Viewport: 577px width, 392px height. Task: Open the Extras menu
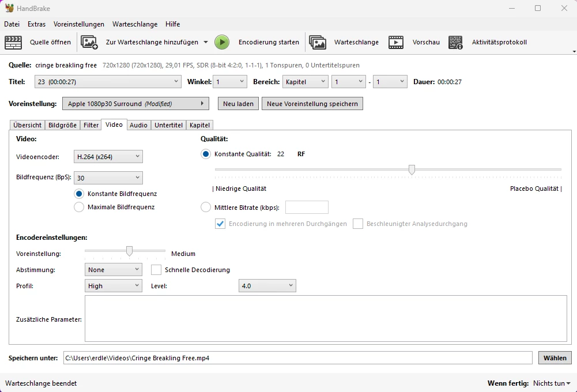tap(36, 24)
